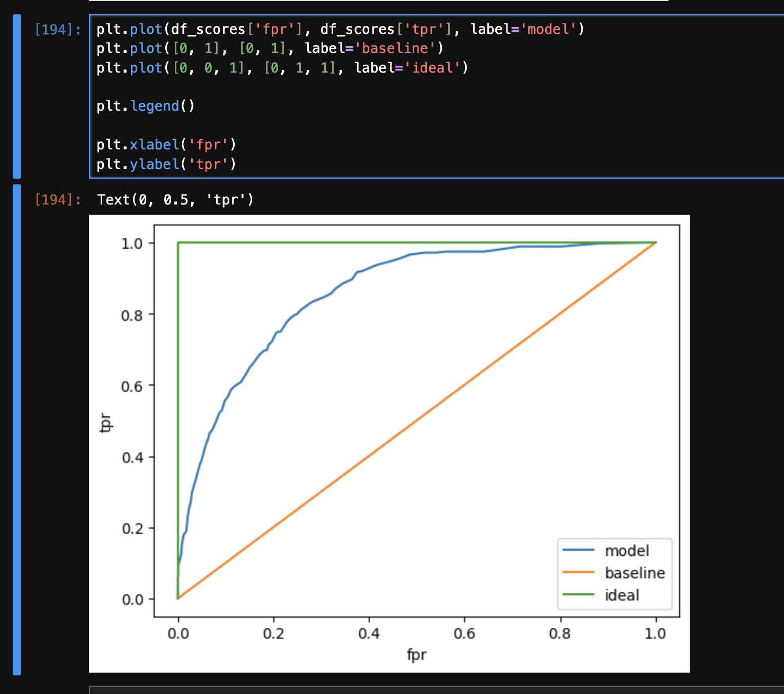Collapse the output area using its blue left bar
The width and height of the screenshot is (784, 694).
[x=17, y=429]
